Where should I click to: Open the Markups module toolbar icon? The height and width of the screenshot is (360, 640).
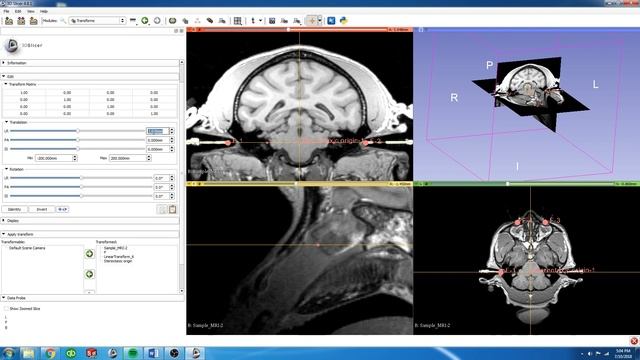[x=210, y=21]
